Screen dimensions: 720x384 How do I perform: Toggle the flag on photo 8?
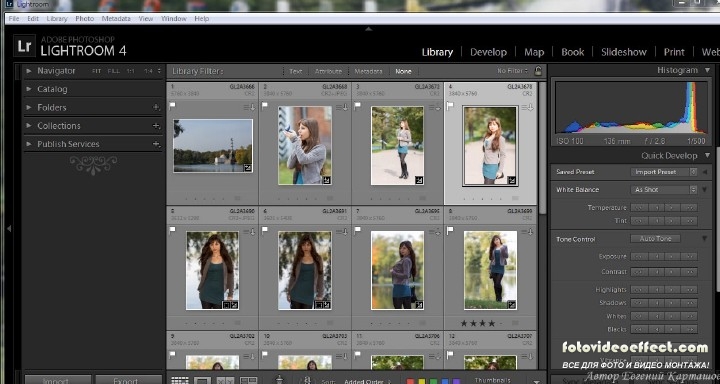point(450,231)
